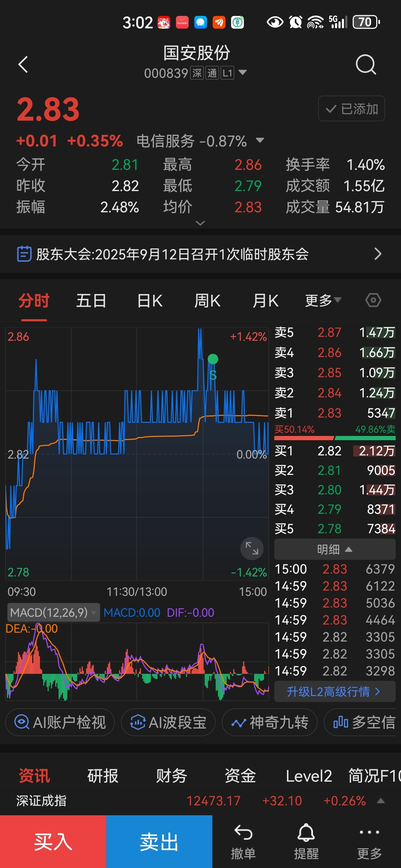Image resolution: width=401 pixels, height=868 pixels.
Task: Select 买3 bid row at 2.80
Action: [335, 490]
